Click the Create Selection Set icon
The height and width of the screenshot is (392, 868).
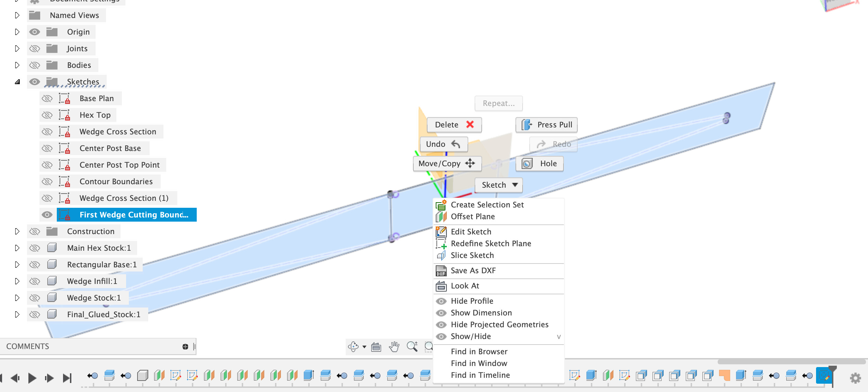441,205
